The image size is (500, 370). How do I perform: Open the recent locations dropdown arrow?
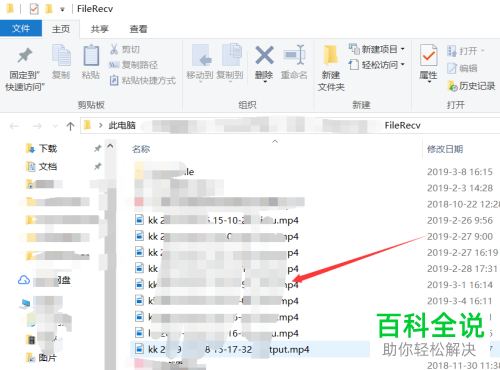(55, 126)
